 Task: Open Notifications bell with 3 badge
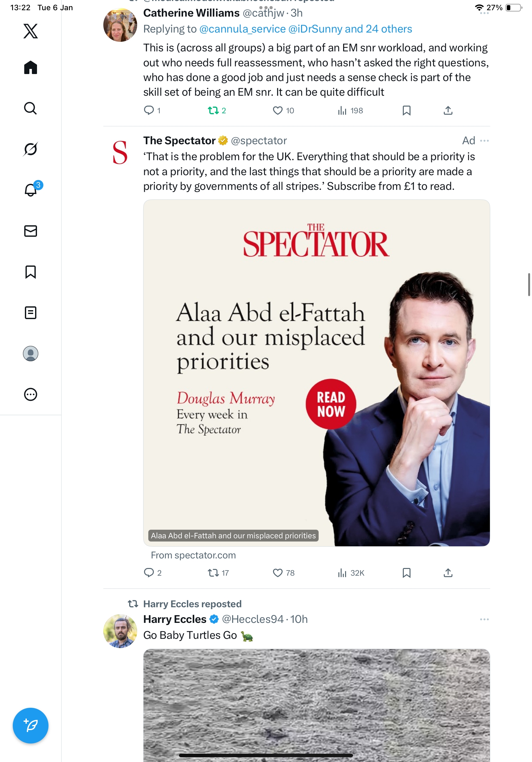click(x=31, y=190)
